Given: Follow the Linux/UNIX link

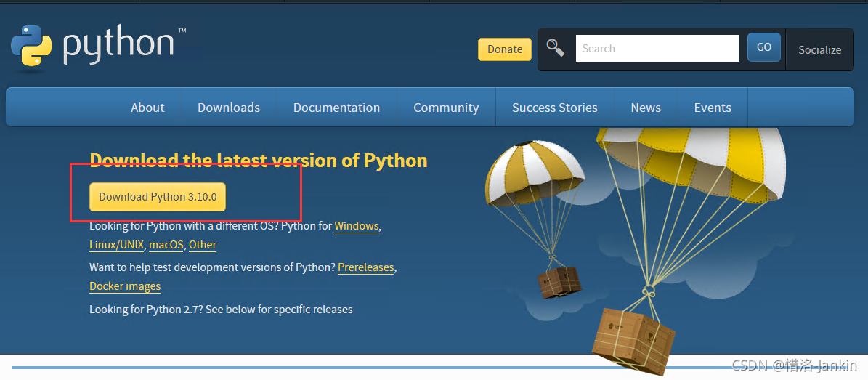Looking at the screenshot, I should 117,245.
